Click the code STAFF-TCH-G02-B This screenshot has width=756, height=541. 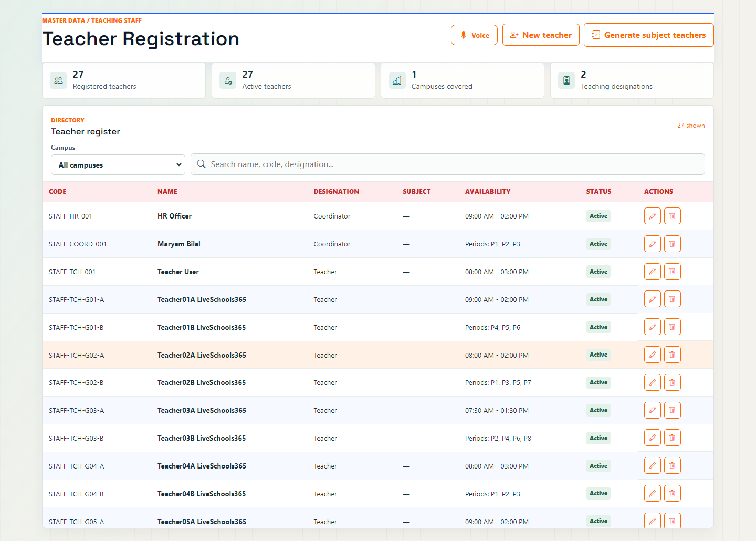(76, 382)
